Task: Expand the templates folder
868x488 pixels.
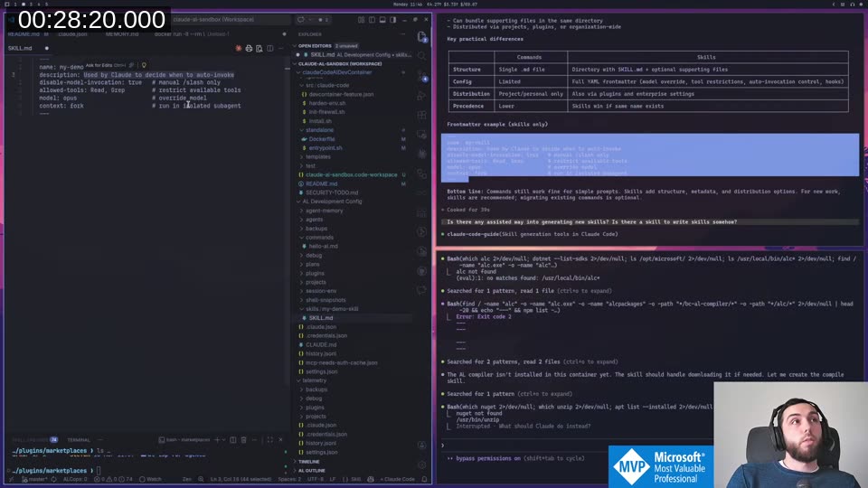Action: (x=317, y=156)
